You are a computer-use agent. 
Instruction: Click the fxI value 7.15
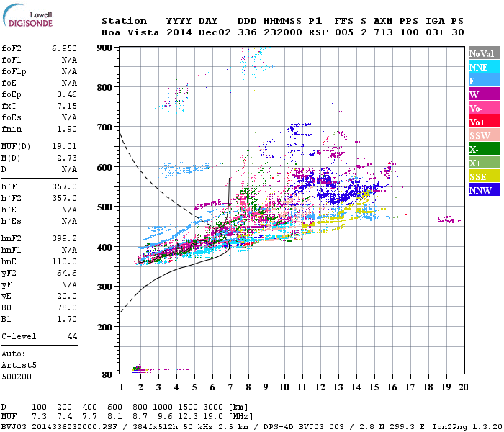coord(67,107)
